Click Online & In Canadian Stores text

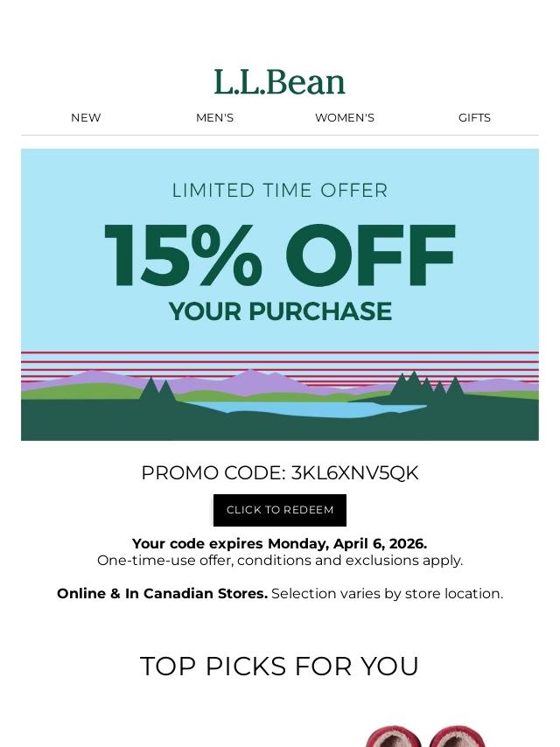pos(163,594)
